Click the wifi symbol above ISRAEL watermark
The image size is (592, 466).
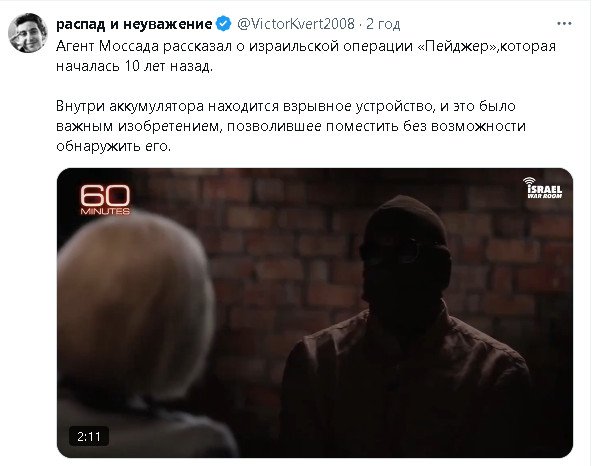coord(529,181)
